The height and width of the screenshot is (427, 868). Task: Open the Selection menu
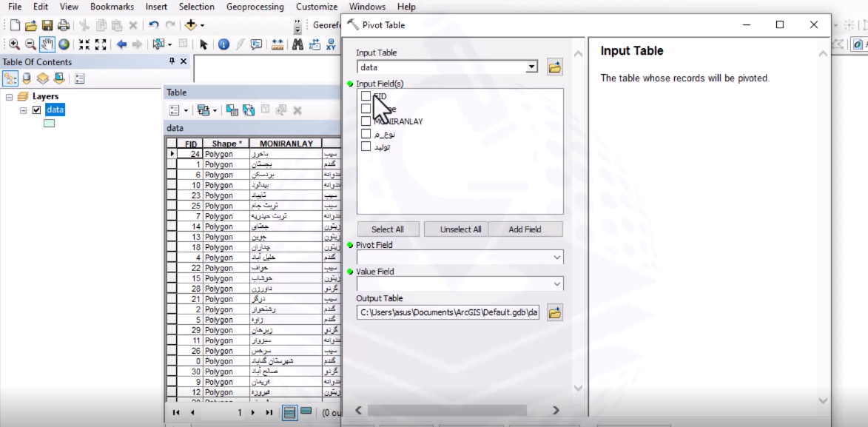point(196,7)
